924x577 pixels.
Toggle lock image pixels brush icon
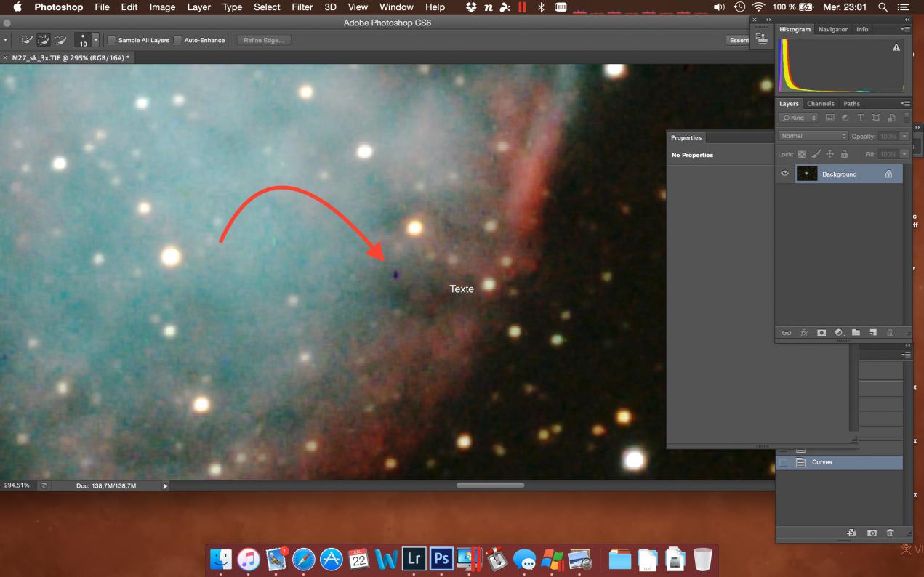pyautogui.click(x=816, y=154)
